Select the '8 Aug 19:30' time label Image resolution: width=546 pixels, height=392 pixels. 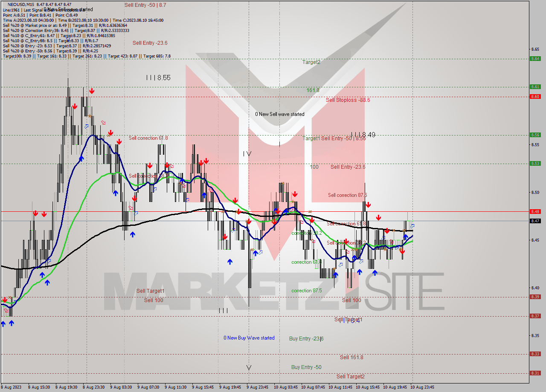(67, 387)
